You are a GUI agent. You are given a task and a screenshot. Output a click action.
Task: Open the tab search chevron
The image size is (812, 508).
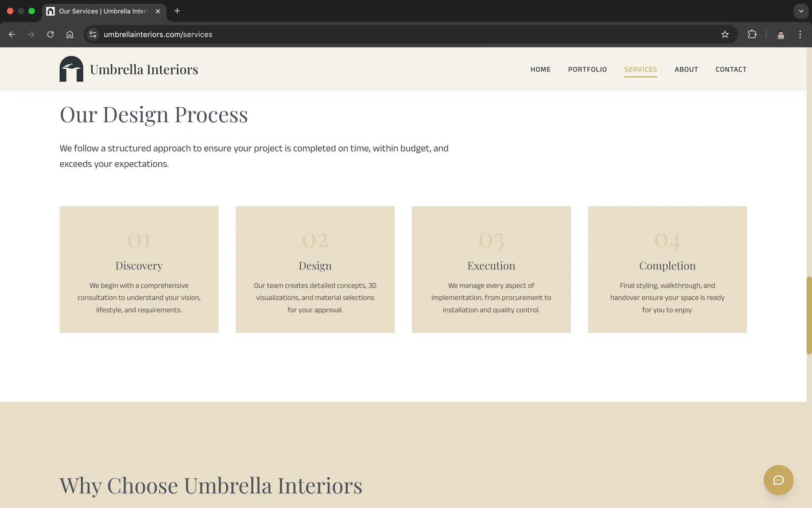tap(801, 11)
